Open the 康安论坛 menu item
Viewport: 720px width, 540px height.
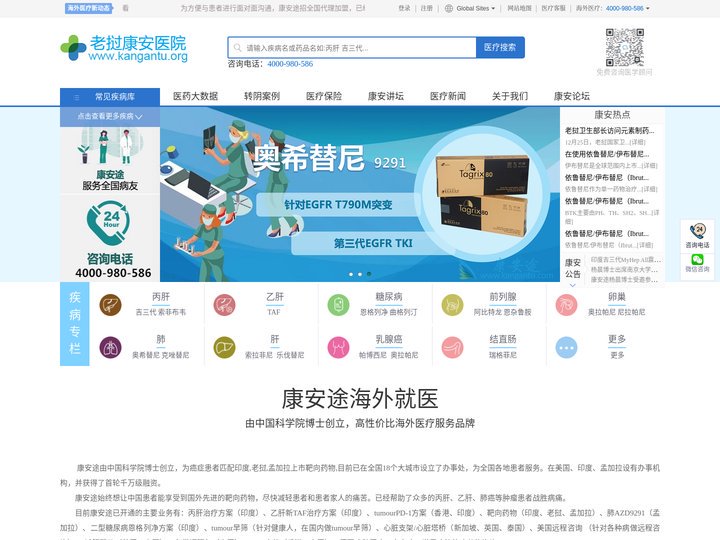click(x=572, y=96)
